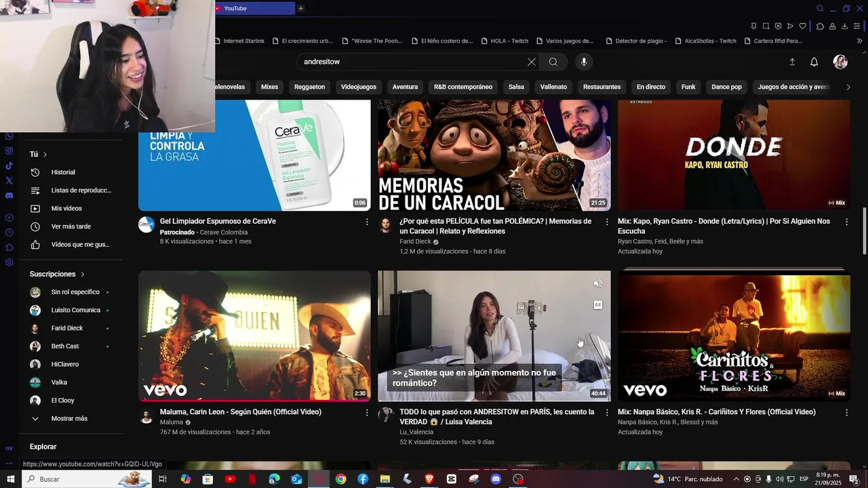Select the Dance pop filter chip
Image resolution: width=868 pixels, height=488 pixels.
coord(726,87)
